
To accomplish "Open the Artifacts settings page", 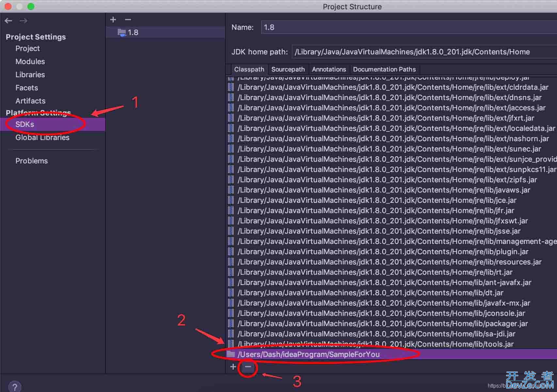I will tap(30, 101).
